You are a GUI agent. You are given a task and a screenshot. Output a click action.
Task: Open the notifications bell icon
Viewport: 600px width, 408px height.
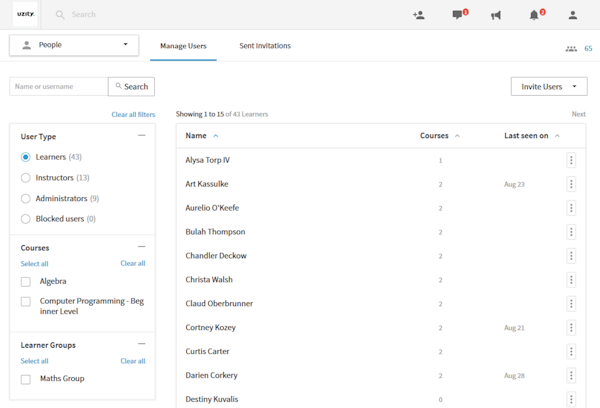(534, 15)
